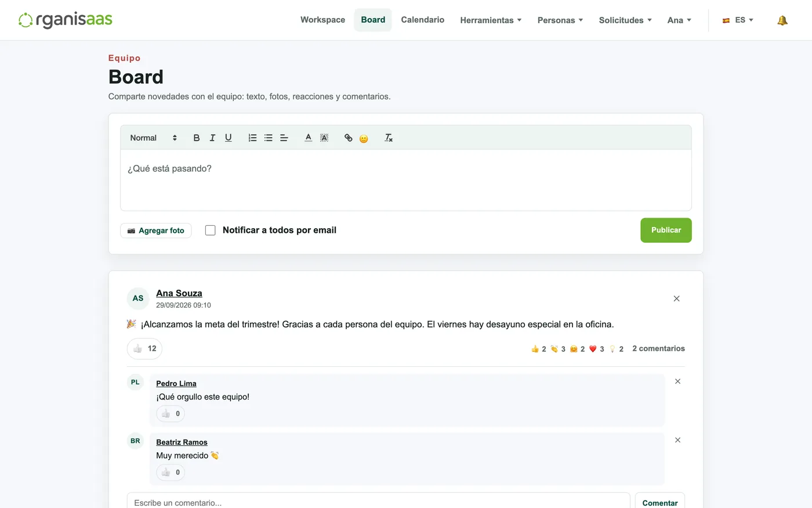Enable Notificar a todos por email checkbox
The width and height of the screenshot is (812, 508).
(211, 230)
